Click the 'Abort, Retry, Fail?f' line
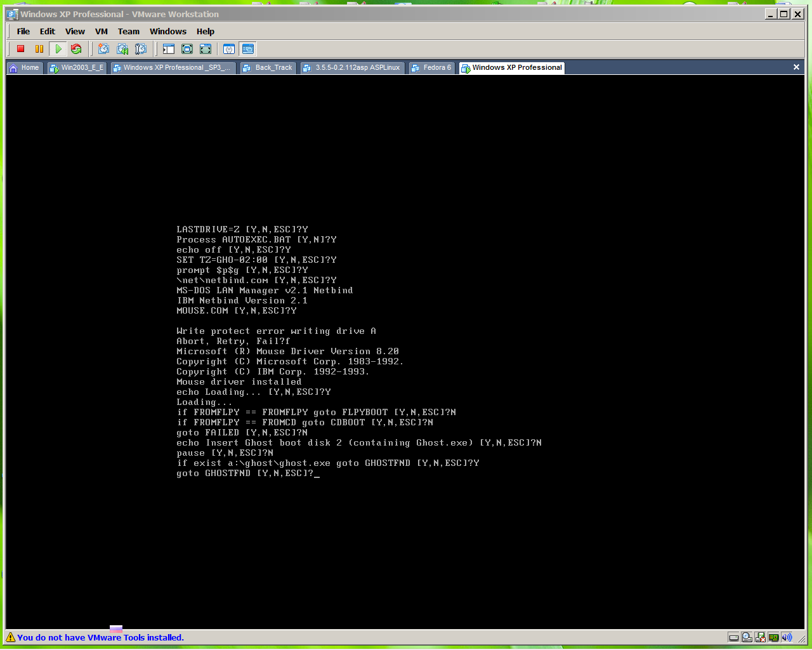The height and width of the screenshot is (650, 812). click(233, 342)
